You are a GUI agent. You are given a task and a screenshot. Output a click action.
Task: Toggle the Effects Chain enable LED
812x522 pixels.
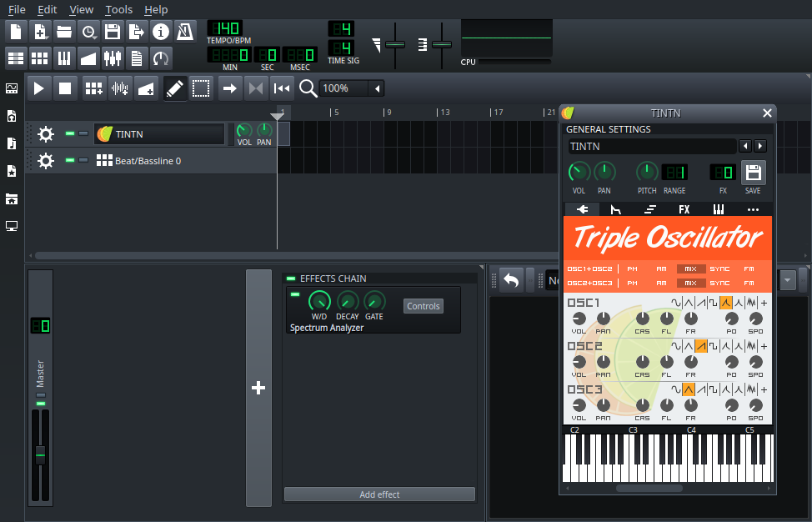290,279
